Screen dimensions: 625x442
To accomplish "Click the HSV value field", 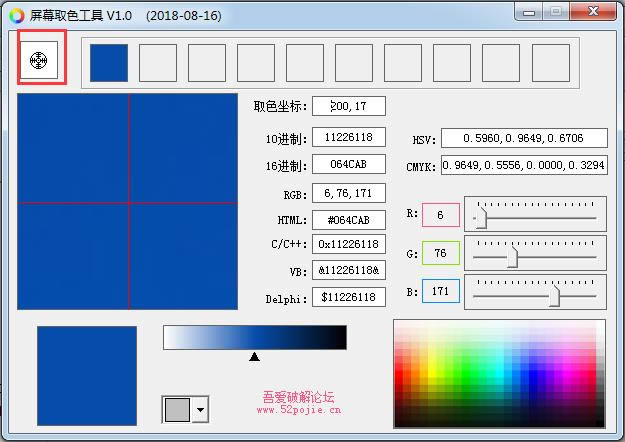I will [524, 138].
